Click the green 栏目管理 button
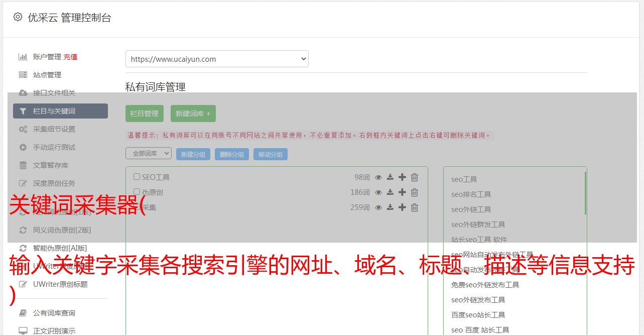Viewport: 644px width, 335px height. coord(145,114)
